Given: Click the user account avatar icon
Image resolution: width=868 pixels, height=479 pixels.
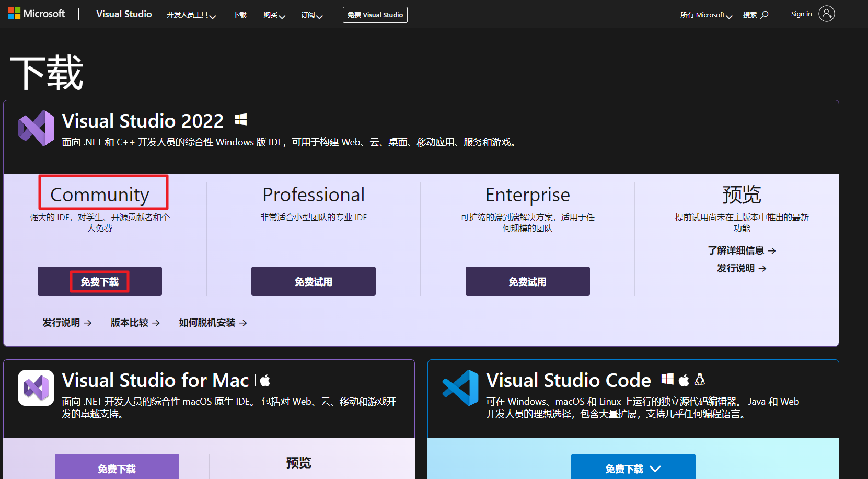Looking at the screenshot, I should [827, 14].
